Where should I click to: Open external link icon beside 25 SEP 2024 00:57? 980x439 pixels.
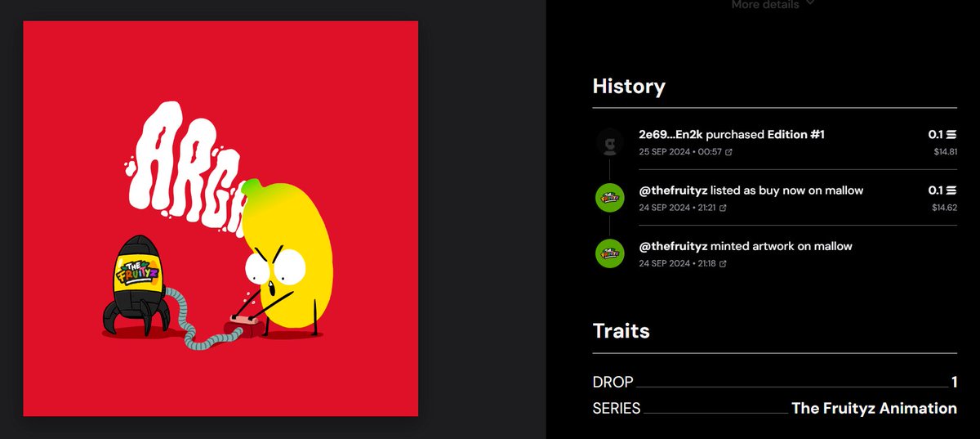(729, 152)
